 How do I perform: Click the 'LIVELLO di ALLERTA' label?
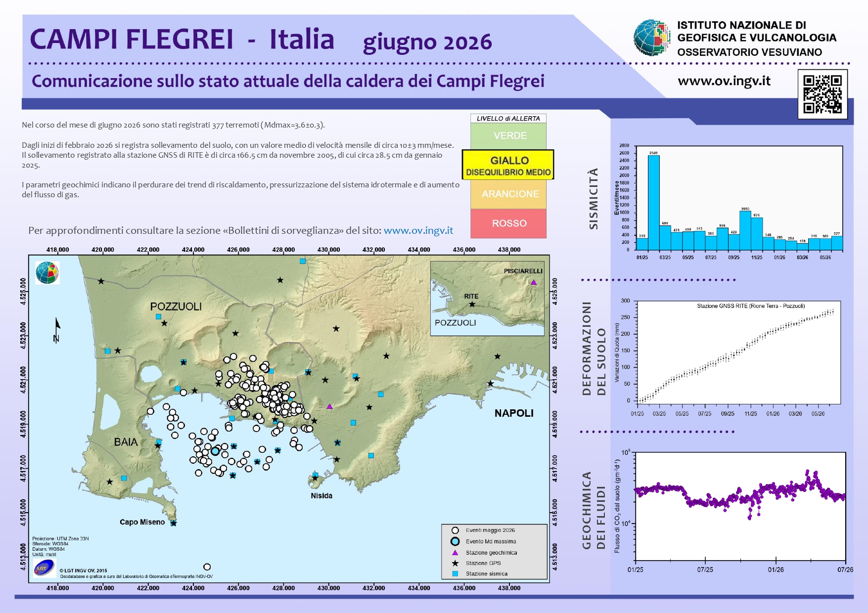(508, 119)
